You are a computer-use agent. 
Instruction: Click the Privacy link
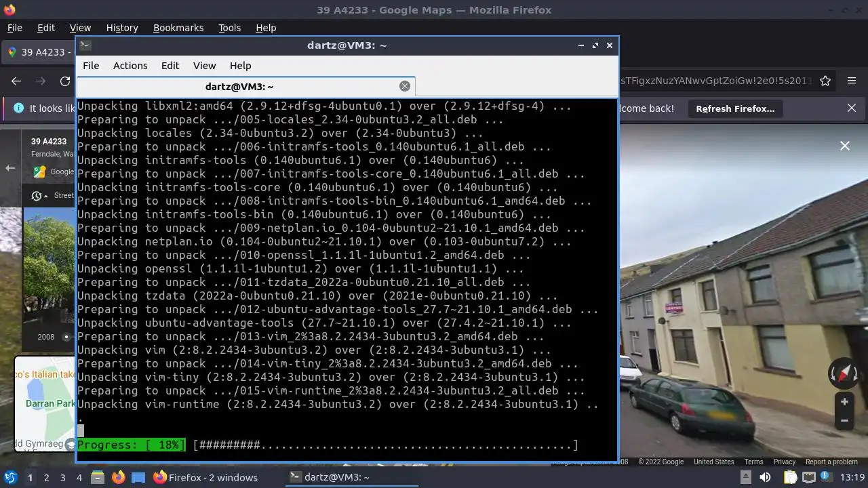[785, 462]
